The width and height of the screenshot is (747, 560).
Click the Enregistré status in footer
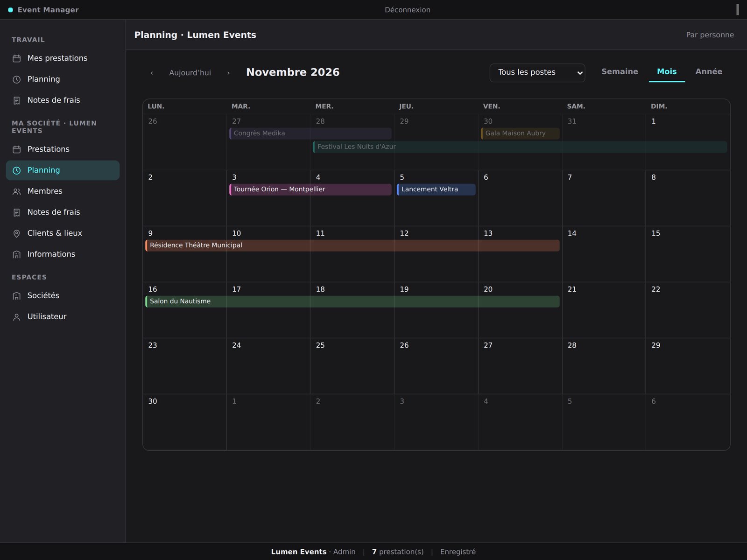click(x=458, y=552)
